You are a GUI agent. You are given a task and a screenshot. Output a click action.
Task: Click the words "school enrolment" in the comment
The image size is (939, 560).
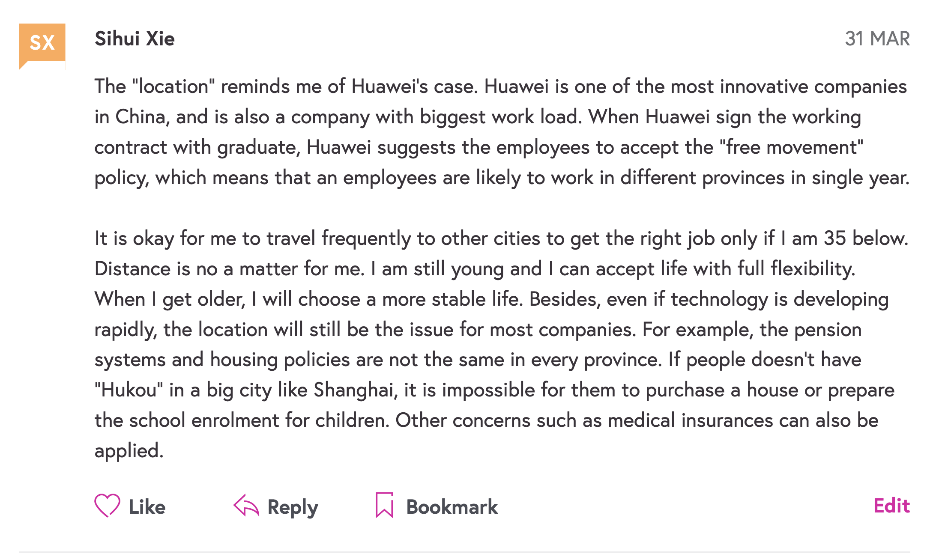(x=204, y=420)
